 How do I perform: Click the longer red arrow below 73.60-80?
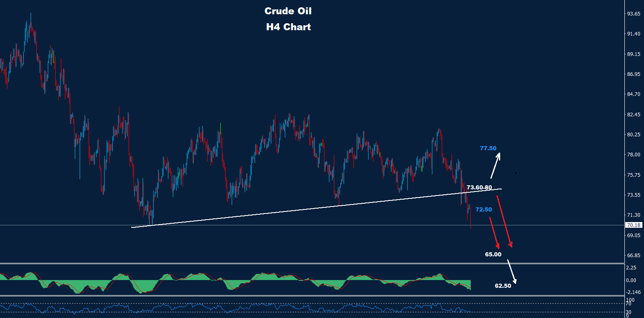(x=504, y=221)
